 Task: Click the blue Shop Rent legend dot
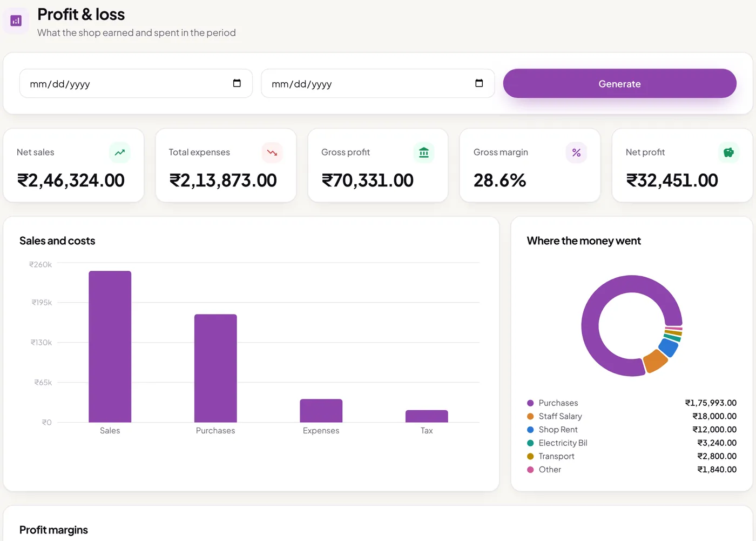pyautogui.click(x=530, y=430)
